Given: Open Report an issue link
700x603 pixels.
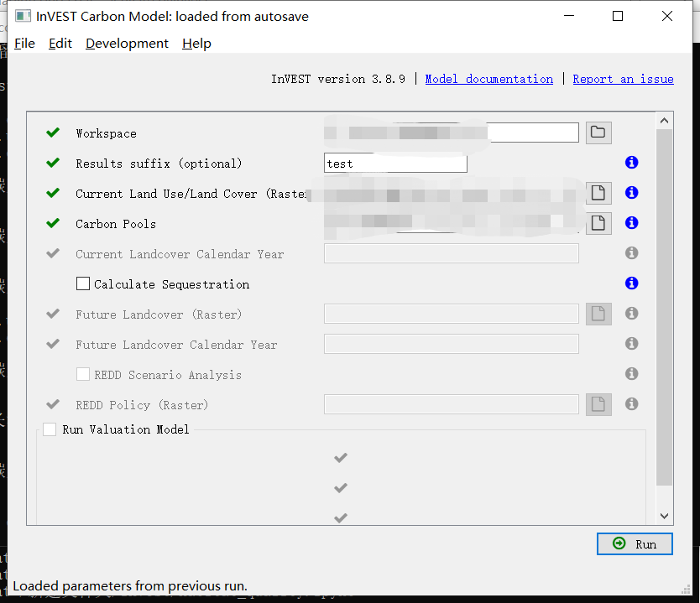Looking at the screenshot, I should [624, 79].
